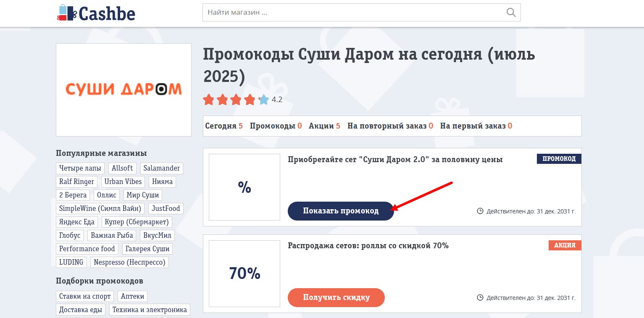Open the Яндекс Еда store tag
Image resolution: width=644 pixels, height=318 pixels.
77,222
